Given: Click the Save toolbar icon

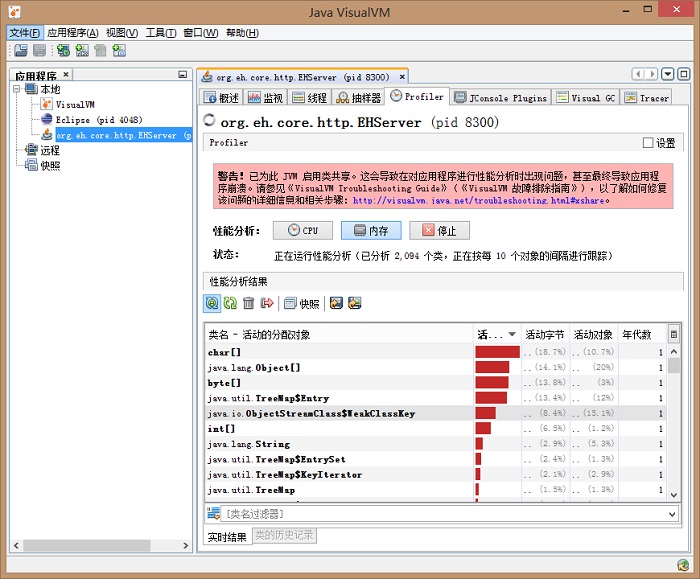Looking at the screenshot, I should [39, 50].
